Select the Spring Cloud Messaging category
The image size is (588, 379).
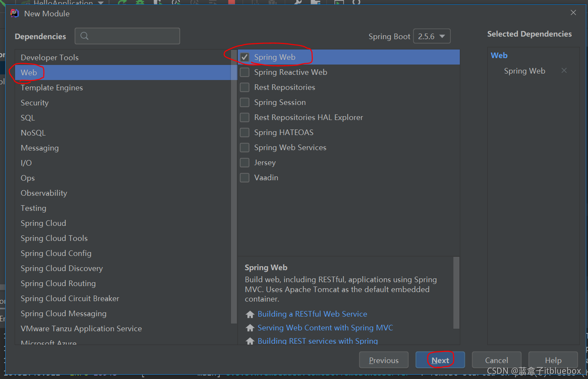click(123, 313)
